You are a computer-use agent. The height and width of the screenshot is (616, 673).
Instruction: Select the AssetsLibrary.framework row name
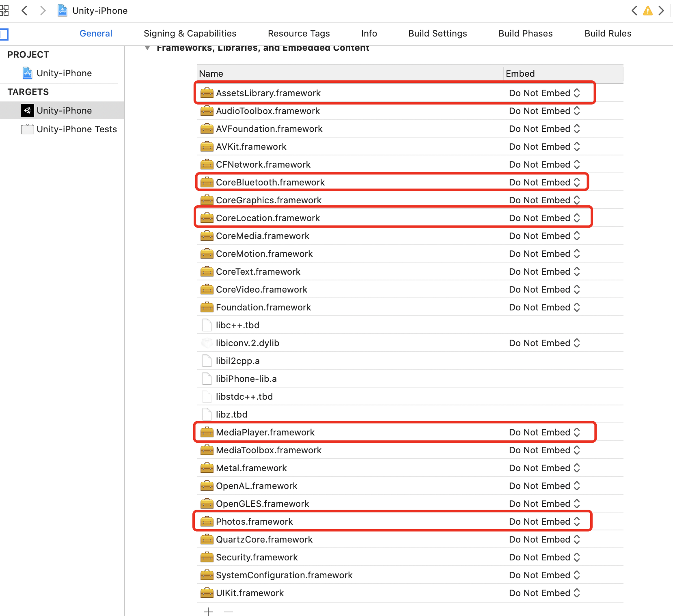coord(268,93)
